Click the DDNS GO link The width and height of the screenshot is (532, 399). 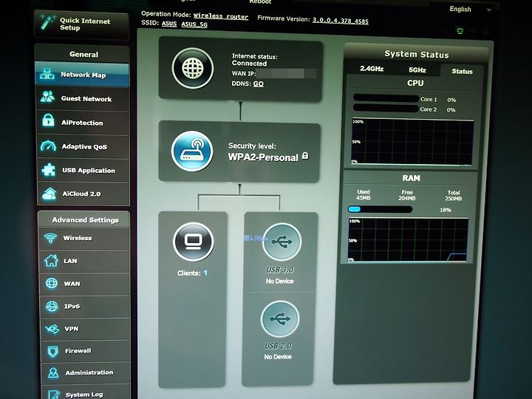[x=258, y=83]
